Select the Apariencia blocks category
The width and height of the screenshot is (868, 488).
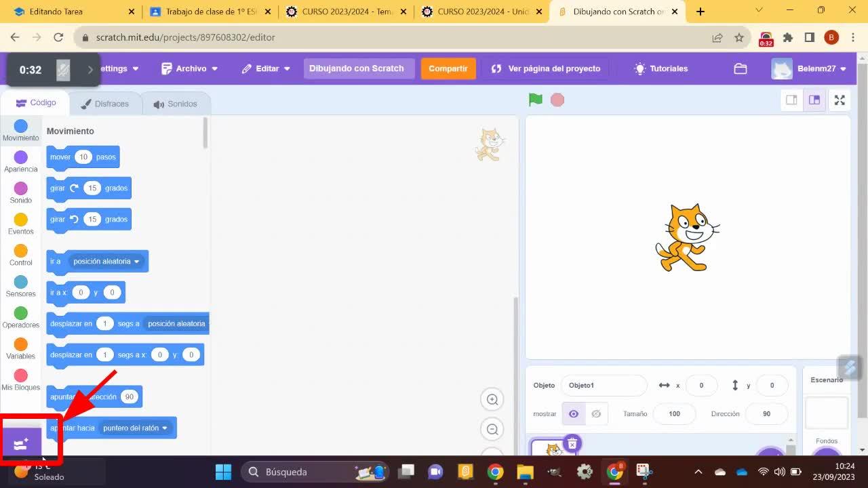[x=21, y=162]
